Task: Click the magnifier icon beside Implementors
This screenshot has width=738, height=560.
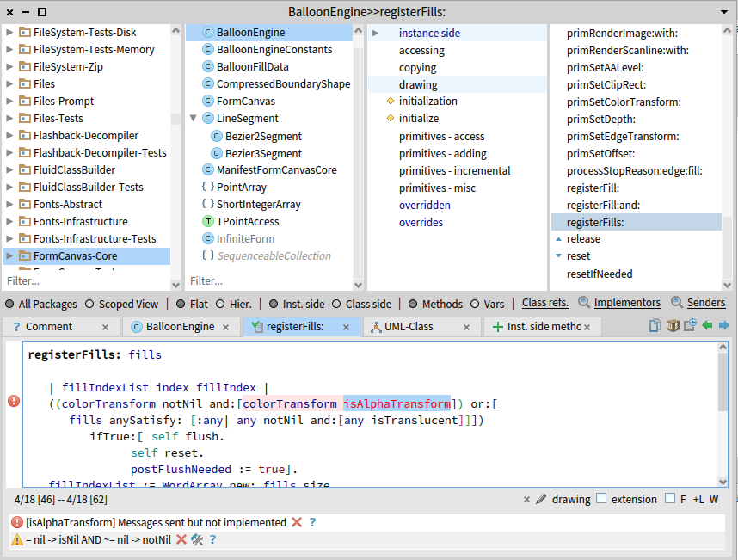Action: pos(584,302)
